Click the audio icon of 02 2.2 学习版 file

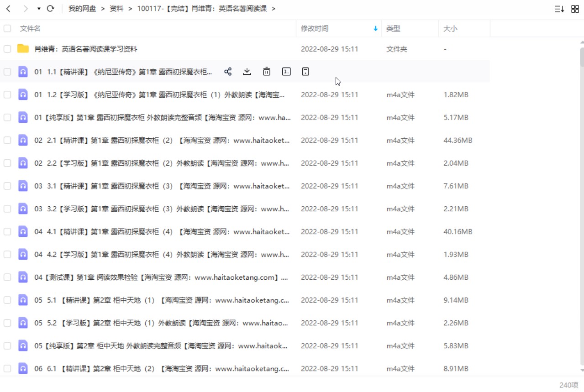tap(23, 163)
